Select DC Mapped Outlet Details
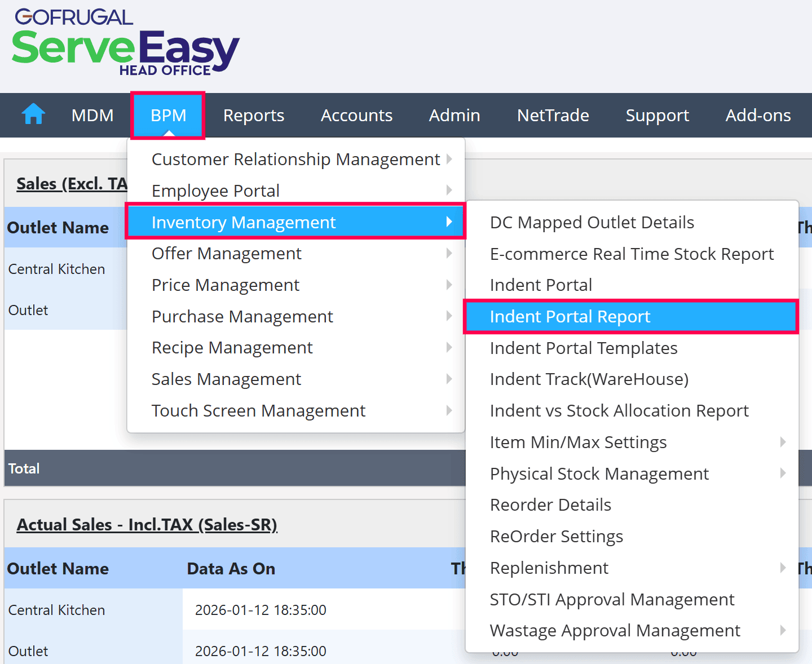This screenshot has height=664, width=812. (x=632, y=222)
